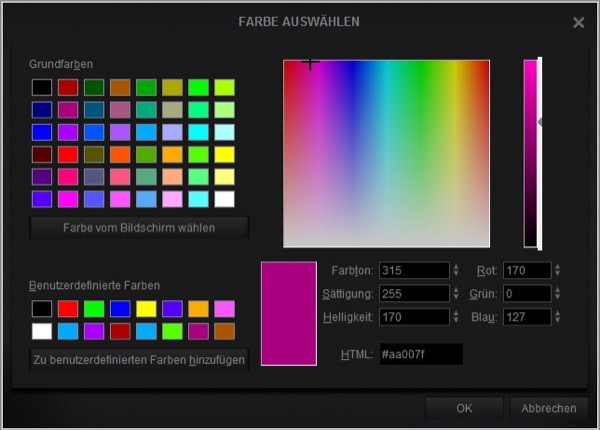Decrease Rot with the down arrow
This screenshot has width=600, height=430.
click(x=558, y=274)
